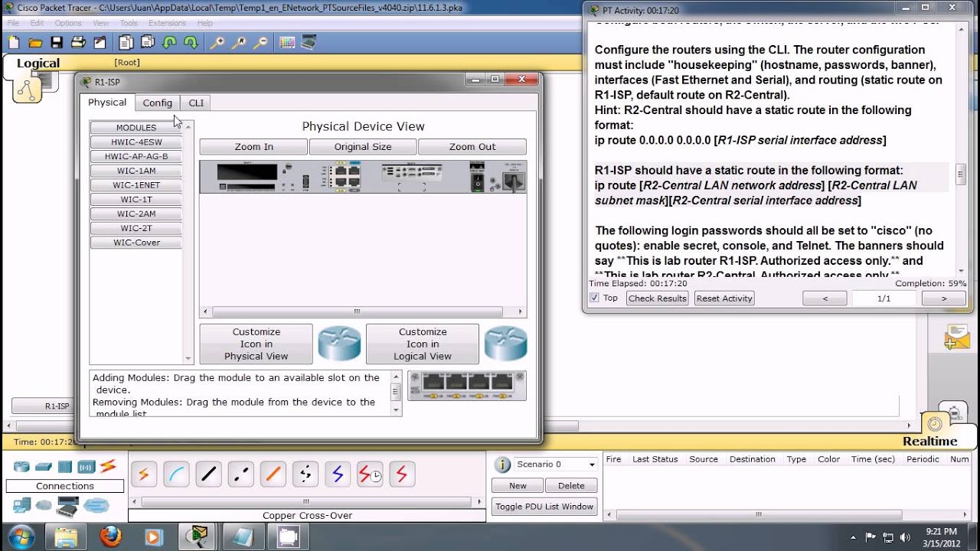The image size is (980, 551).
Task: Click Zoom Out button in Physical Device View
Action: pyautogui.click(x=472, y=147)
